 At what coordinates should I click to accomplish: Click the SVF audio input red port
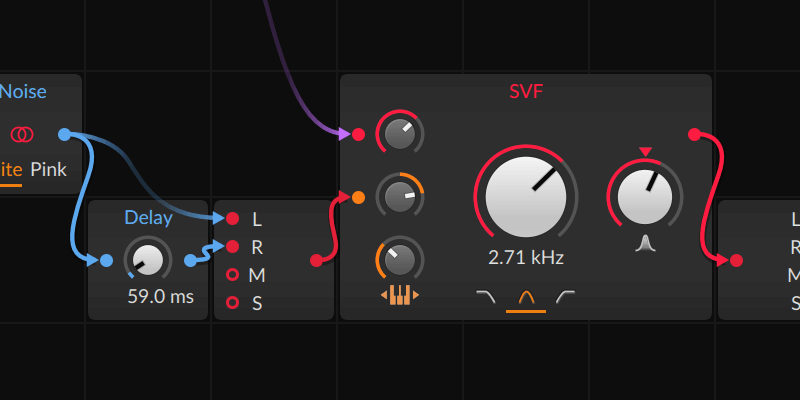point(359,135)
